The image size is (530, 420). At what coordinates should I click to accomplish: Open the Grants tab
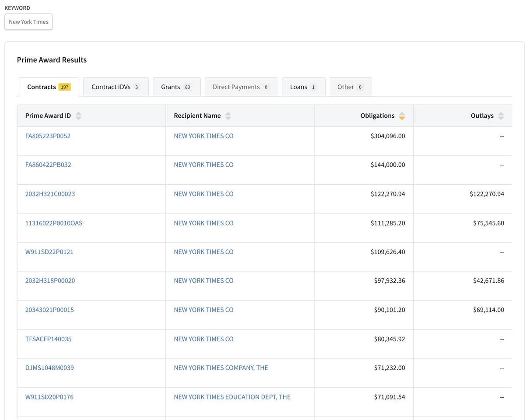coord(176,87)
